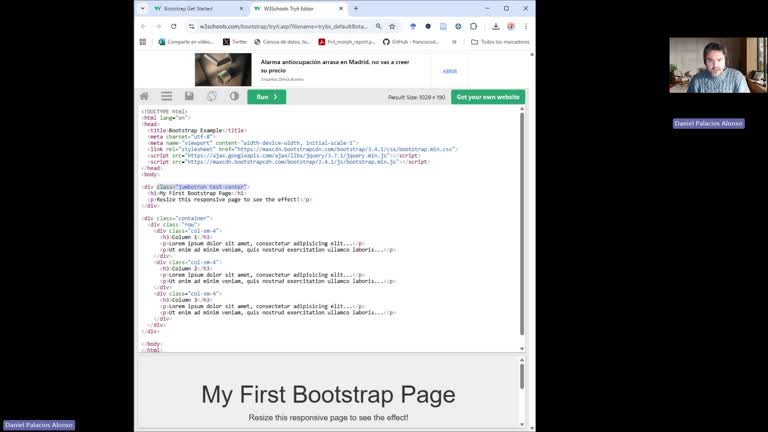Click the code editor scroll down arrow
Image resolution: width=768 pixels, height=432 pixels.
[x=522, y=349]
